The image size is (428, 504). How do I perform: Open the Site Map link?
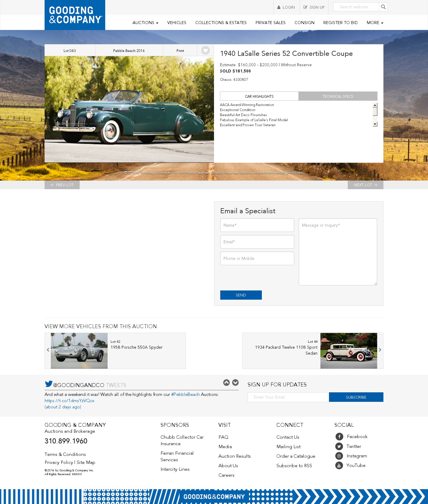coord(86,462)
